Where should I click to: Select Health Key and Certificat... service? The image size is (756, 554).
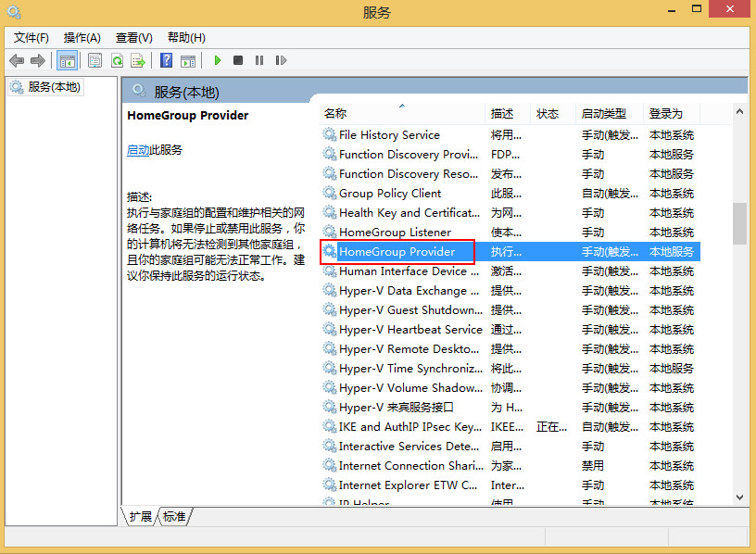tap(510, 213)
